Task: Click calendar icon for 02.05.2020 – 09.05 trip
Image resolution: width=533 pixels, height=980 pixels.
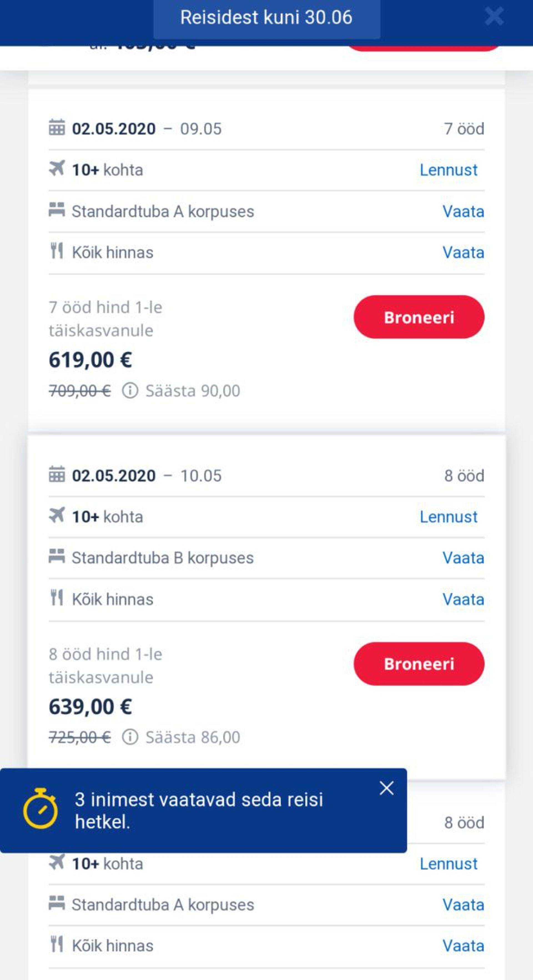Action: click(x=57, y=128)
